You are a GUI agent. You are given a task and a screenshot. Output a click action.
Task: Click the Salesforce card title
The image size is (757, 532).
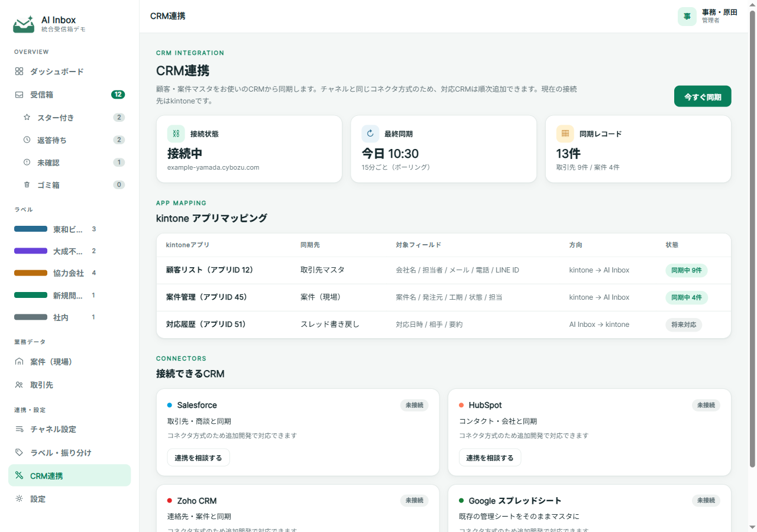197,405
